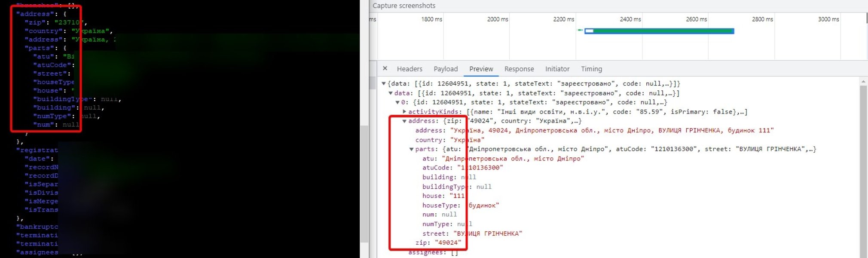The width and height of the screenshot is (868, 258).
Task: Collapse the parts object node
Action: click(x=411, y=149)
